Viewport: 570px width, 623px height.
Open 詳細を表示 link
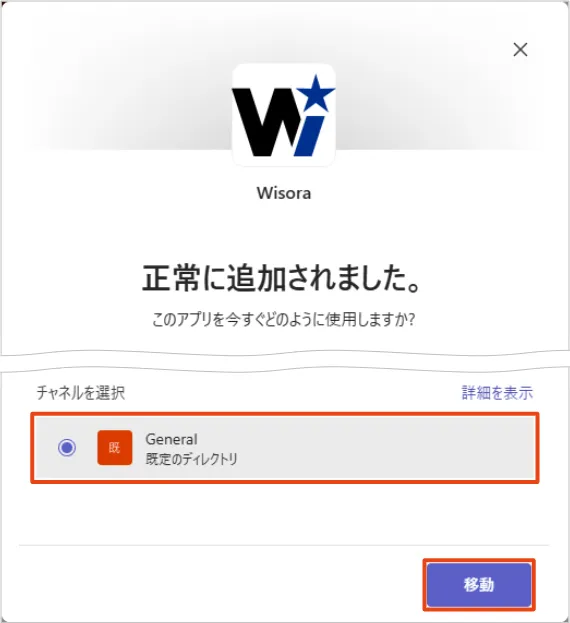[497, 393]
